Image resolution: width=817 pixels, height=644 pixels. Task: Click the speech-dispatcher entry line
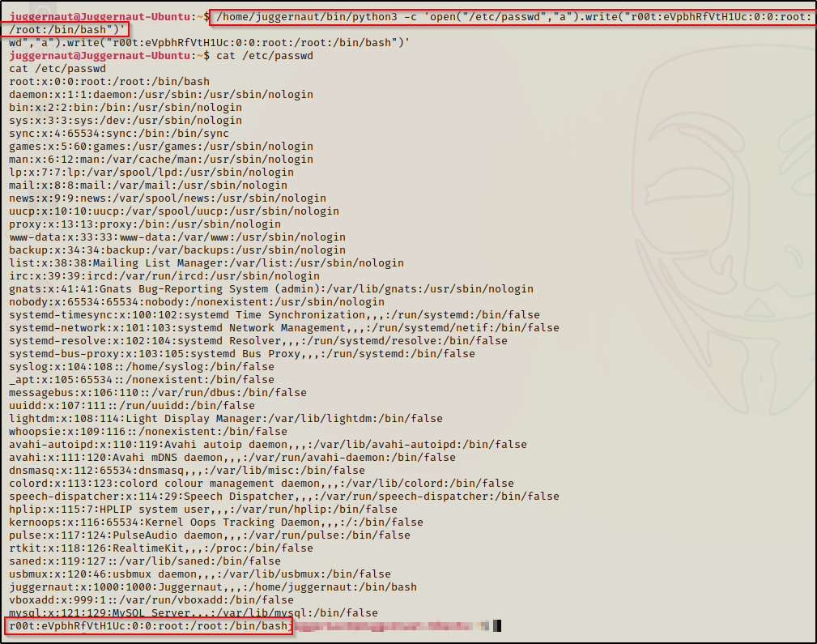[x=283, y=496]
